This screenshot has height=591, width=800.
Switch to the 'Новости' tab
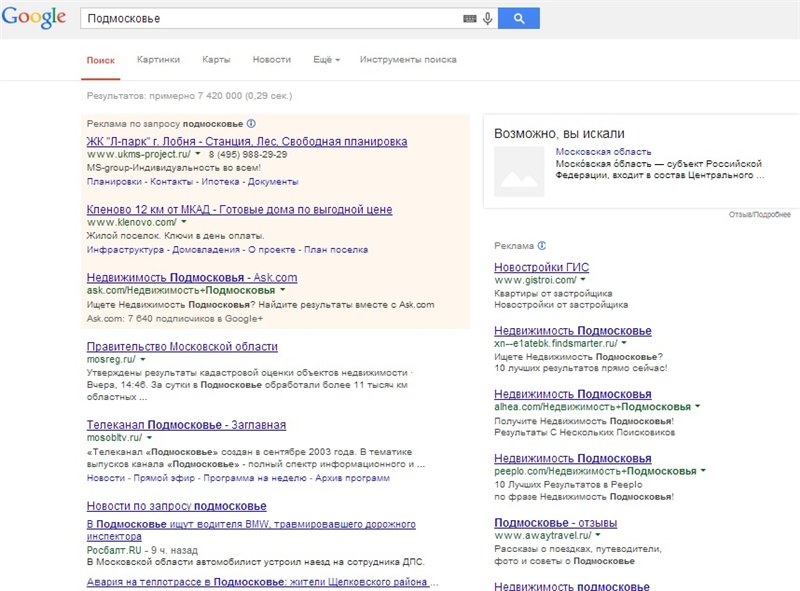[x=271, y=60]
